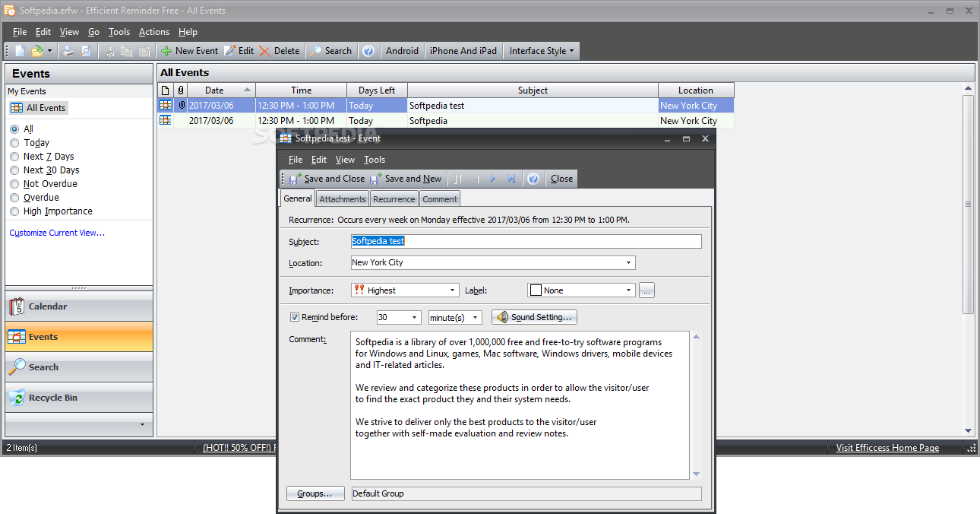The width and height of the screenshot is (980, 514).
Task: Open the Tools menu in the event dialog
Action: 375,160
